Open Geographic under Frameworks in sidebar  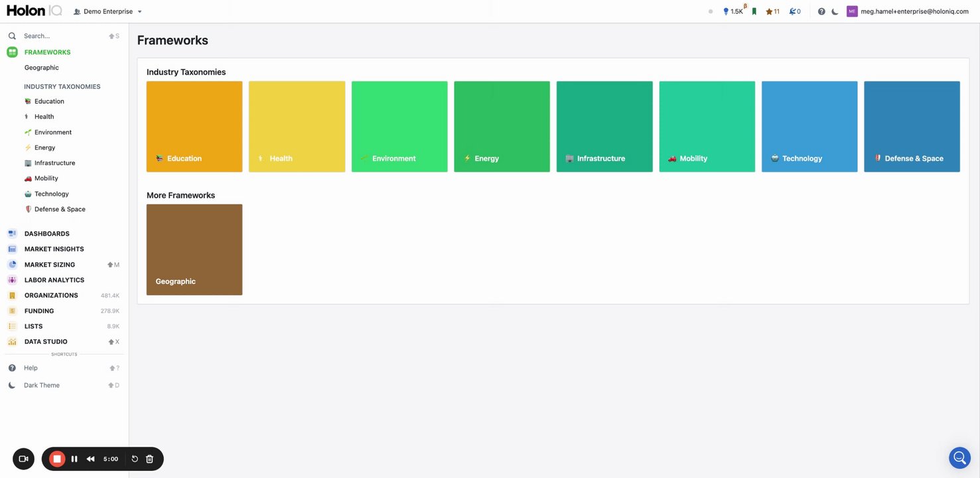[x=42, y=67]
